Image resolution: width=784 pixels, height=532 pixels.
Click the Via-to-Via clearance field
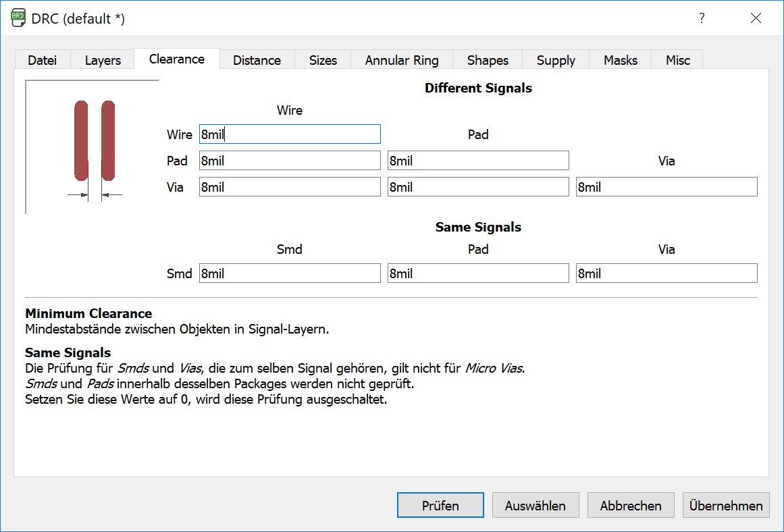coord(667,187)
